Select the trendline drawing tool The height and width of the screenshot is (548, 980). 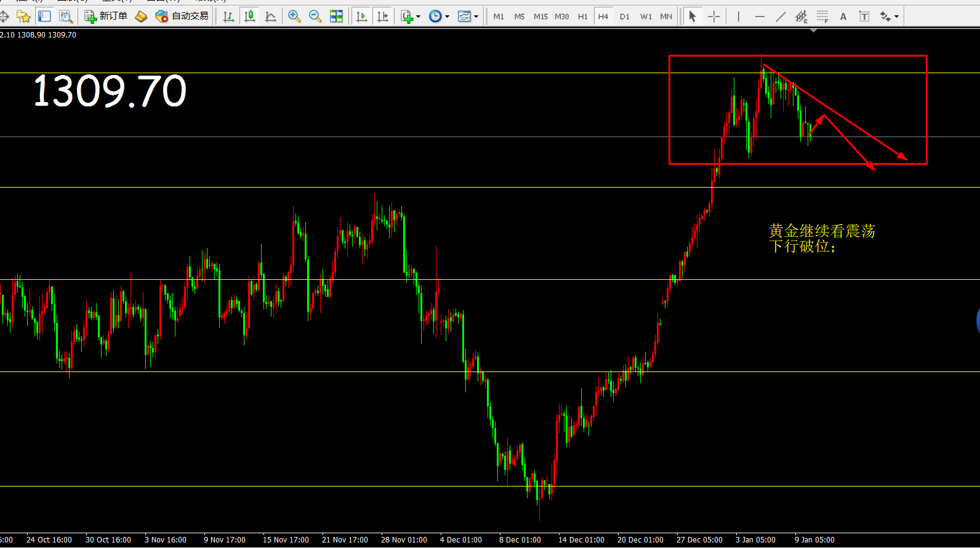click(x=781, y=17)
